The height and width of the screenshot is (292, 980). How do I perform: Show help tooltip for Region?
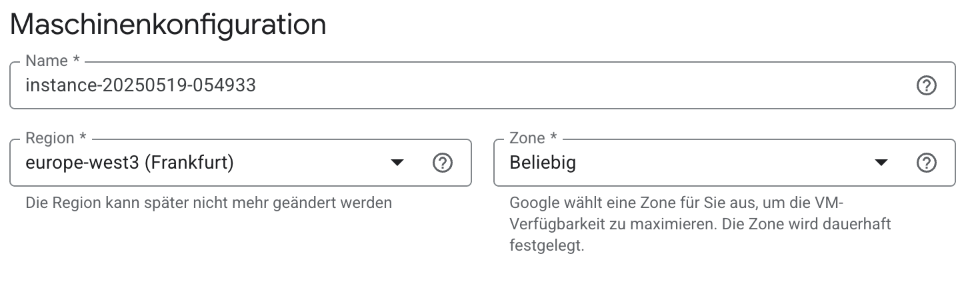coord(443,163)
